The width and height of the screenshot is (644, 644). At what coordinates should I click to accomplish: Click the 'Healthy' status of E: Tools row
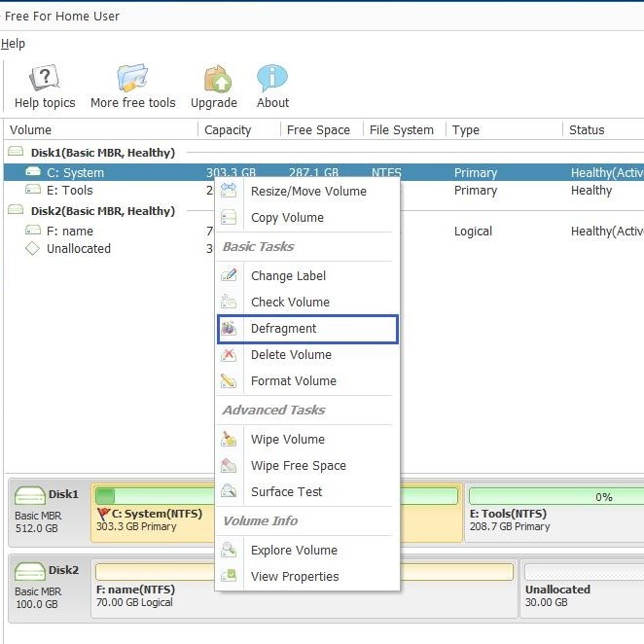click(591, 190)
